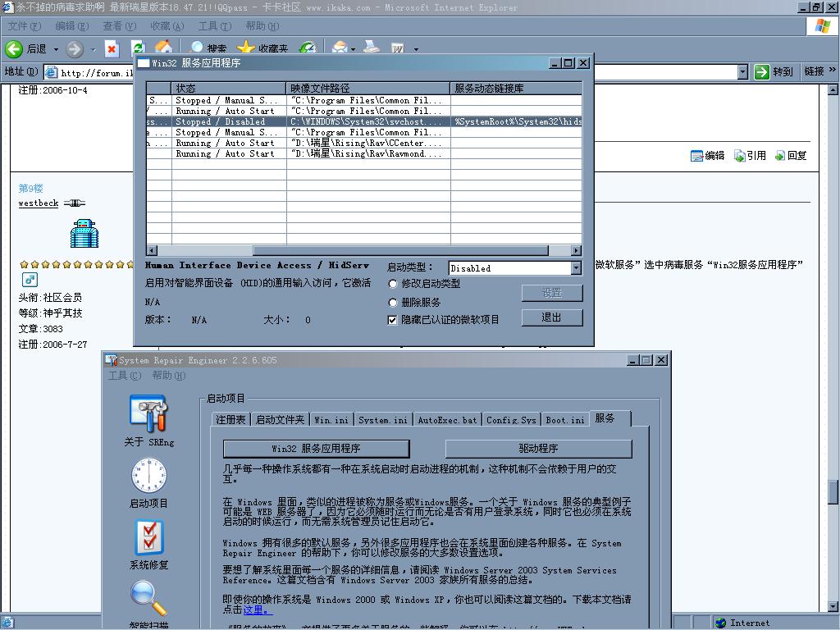The image size is (840, 630).
Task: Click the Print icon in IE toolbar
Action: (x=372, y=48)
